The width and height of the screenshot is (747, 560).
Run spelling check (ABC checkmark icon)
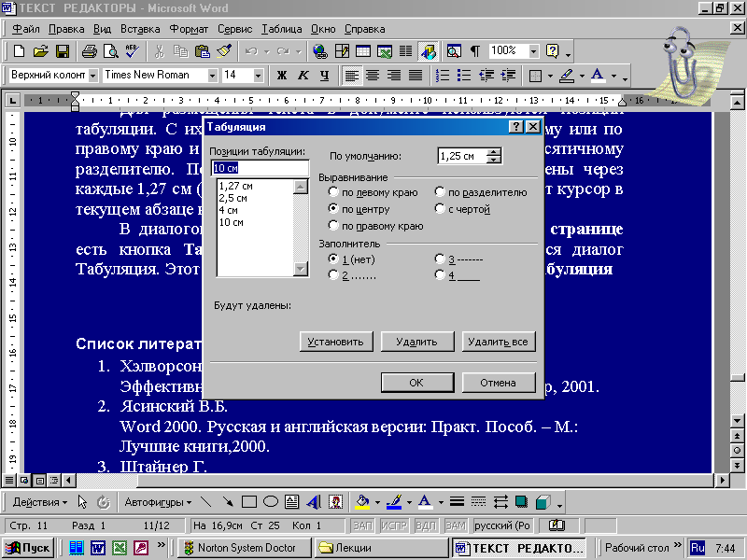point(132,50)
